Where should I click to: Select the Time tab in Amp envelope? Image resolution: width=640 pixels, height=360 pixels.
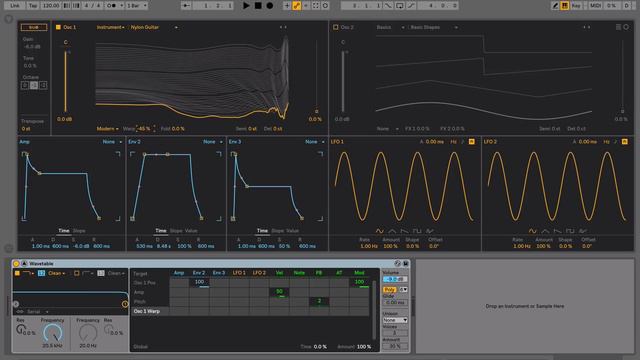pos(64,231)
